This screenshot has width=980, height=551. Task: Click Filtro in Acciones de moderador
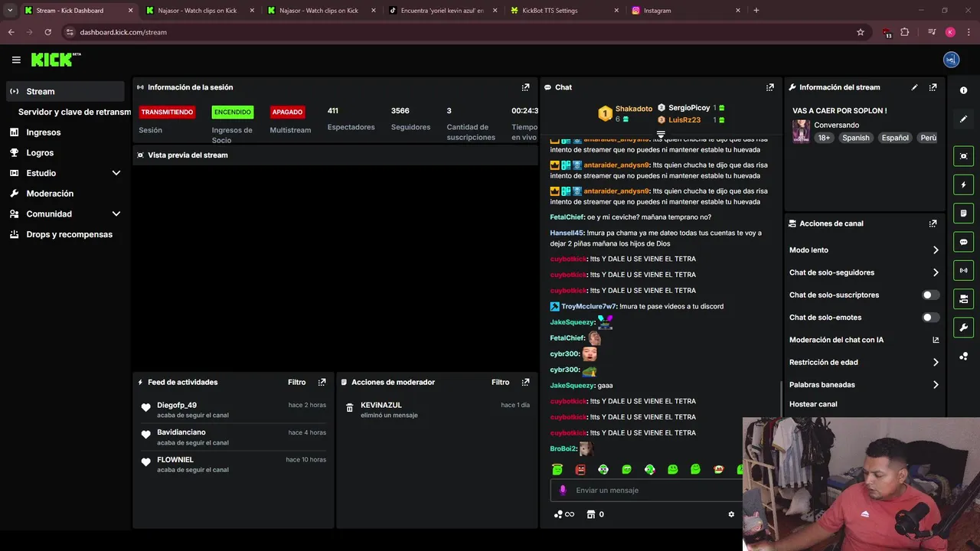[501, 382]
